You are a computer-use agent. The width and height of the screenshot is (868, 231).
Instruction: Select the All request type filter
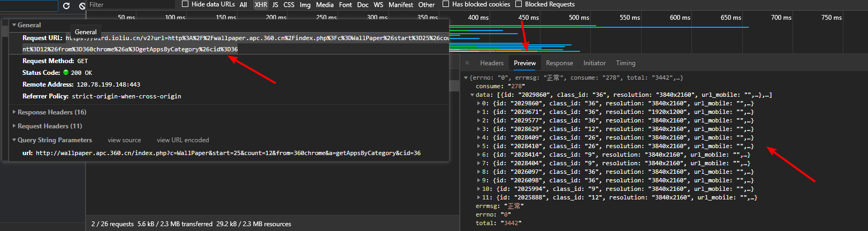click(243, 5)
